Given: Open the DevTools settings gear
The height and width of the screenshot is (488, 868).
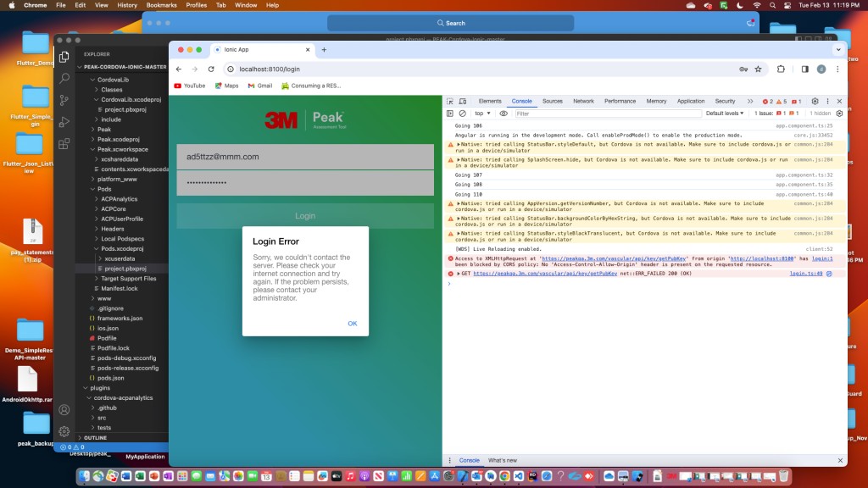Looking at the screenshot, I should 815,102.
